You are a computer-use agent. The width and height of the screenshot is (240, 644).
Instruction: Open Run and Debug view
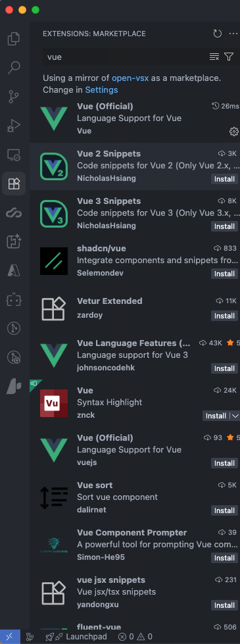click(14, 126)
